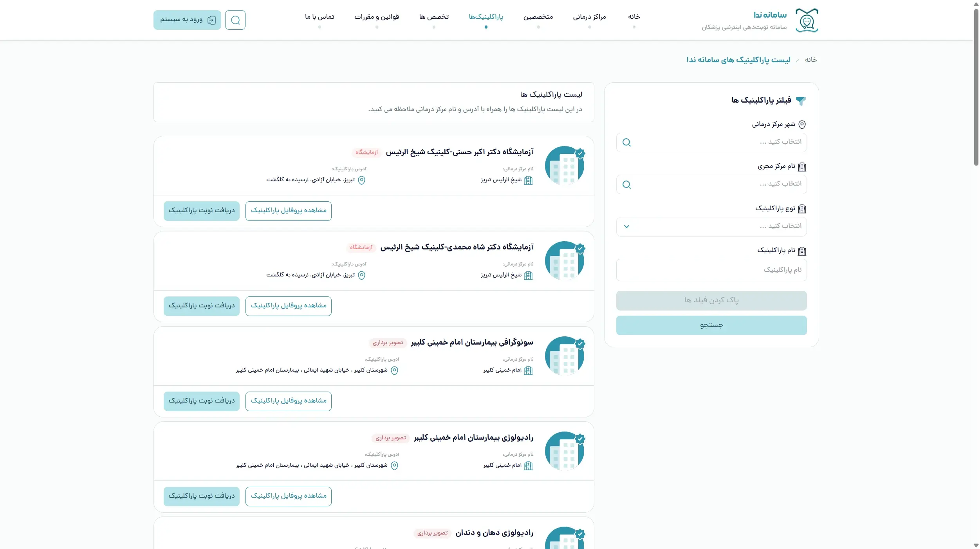Click verified badge on دکتر اکبر حسنی avatar
The height and width of the screenshot is (549, 980).
[x=580, y=153]
